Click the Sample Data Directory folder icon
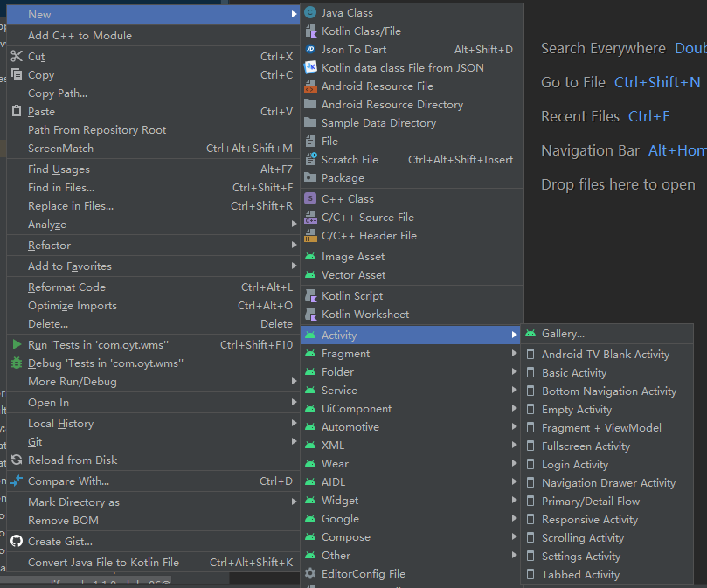 310,122
